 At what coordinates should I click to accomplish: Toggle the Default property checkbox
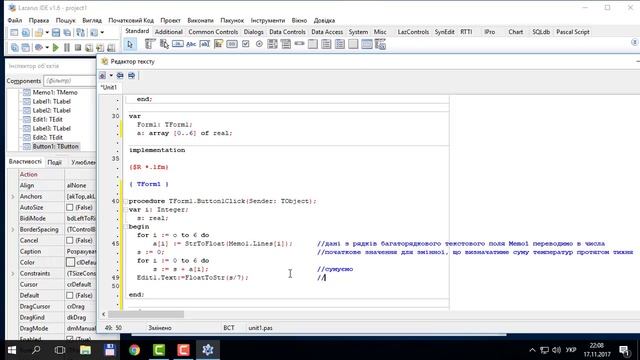[70, 295]
